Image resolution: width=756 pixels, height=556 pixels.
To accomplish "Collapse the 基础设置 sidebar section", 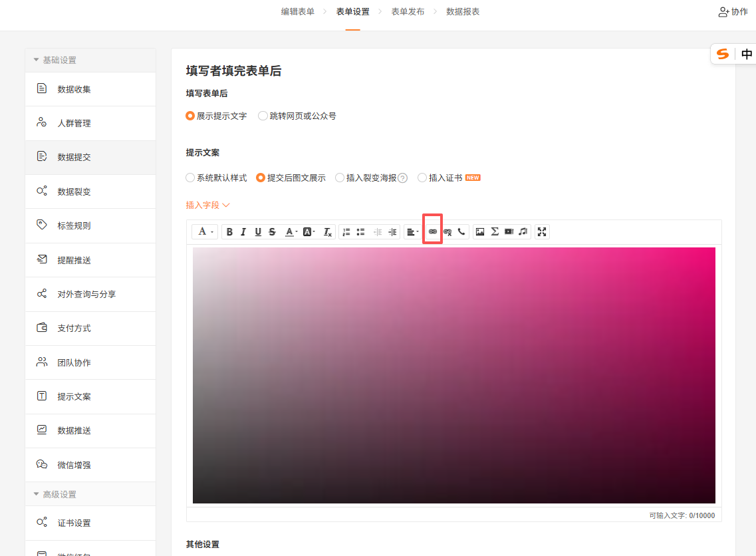I will (37, 60).
